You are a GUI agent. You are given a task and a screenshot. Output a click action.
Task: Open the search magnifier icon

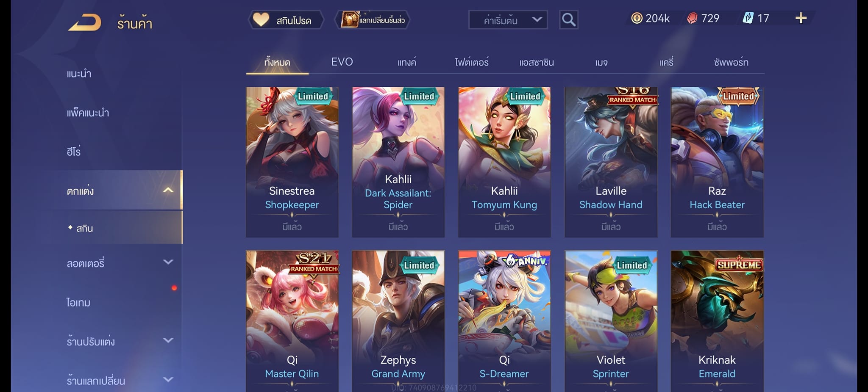[x=568, y=19]
